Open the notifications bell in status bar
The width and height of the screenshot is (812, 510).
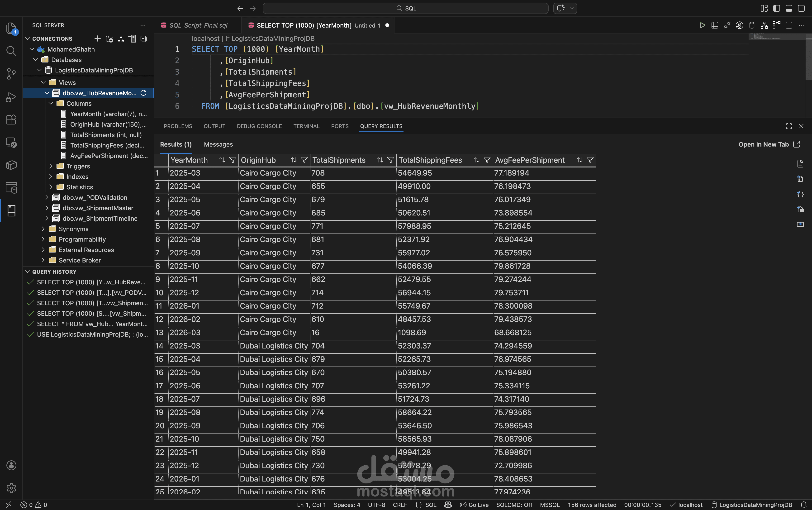pos(804,505)
